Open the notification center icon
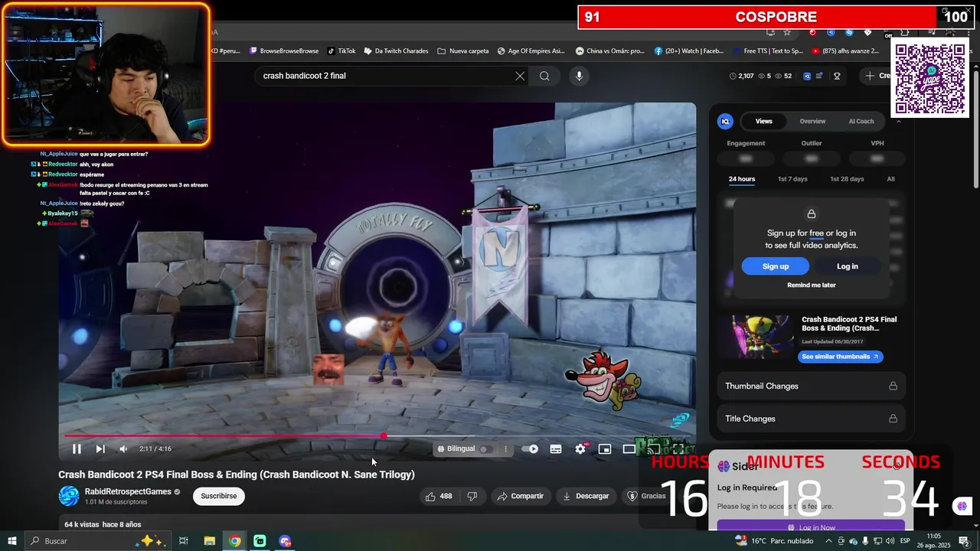Image resolution: width=980 pixels, height=551 pixels. pyautogui.click(x=964, y=541)
